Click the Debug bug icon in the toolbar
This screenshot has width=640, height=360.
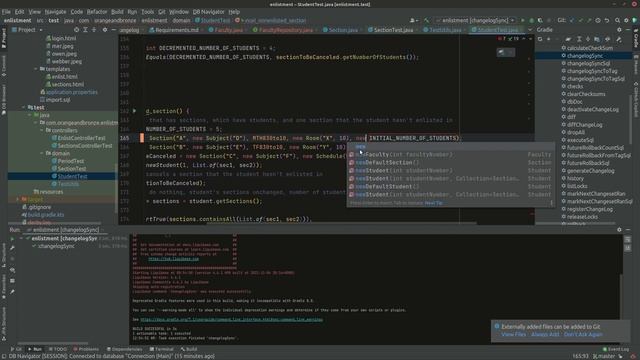pos(531,20)
